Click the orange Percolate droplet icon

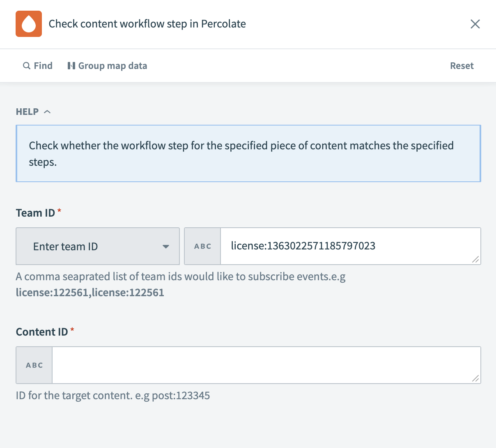click(x=28, y=24)
